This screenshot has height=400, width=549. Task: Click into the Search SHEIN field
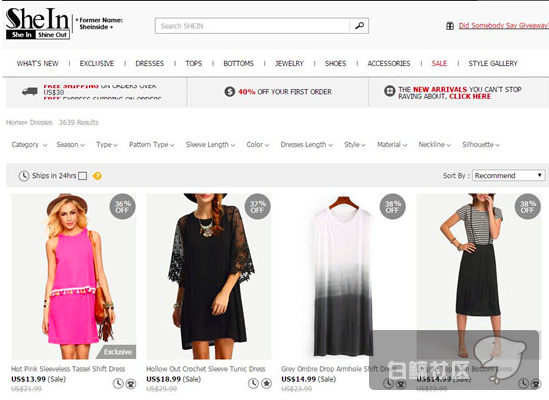pos(252,26)
